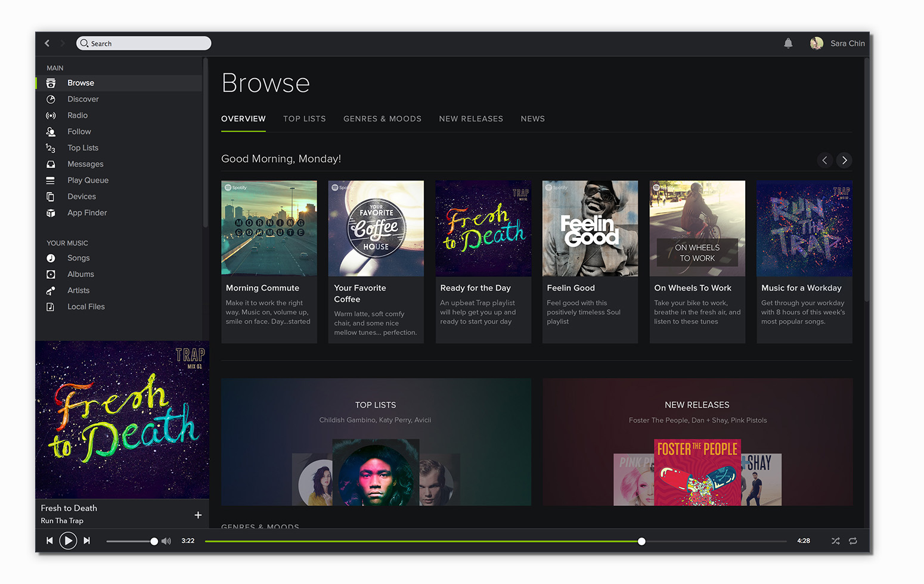The width and height of the screenshot is (924, 584).
Task: Open the Top Lists banner
Action: click(376, 442)
